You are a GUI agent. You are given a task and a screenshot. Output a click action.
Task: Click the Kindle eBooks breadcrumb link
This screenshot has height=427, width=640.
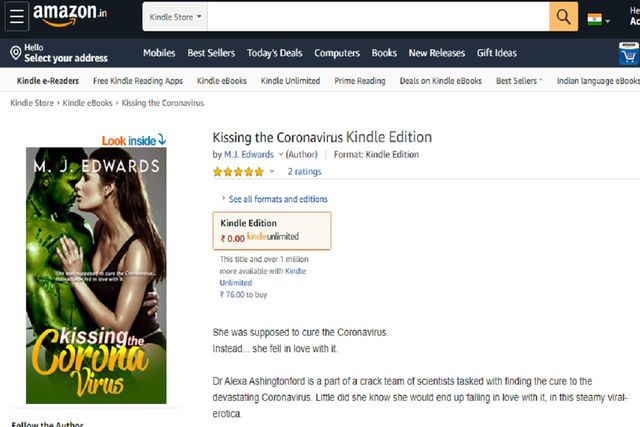click(87, 103)
